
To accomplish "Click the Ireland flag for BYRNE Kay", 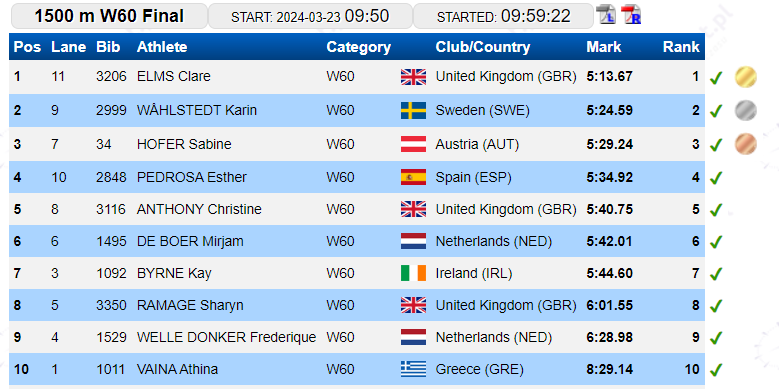I will tap(413, 273).
